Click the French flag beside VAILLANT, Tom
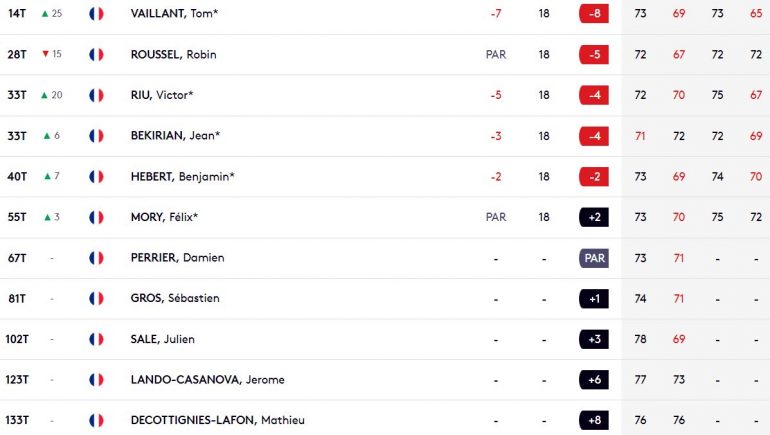This screenshot has width=770, height=435. (96, 14)
